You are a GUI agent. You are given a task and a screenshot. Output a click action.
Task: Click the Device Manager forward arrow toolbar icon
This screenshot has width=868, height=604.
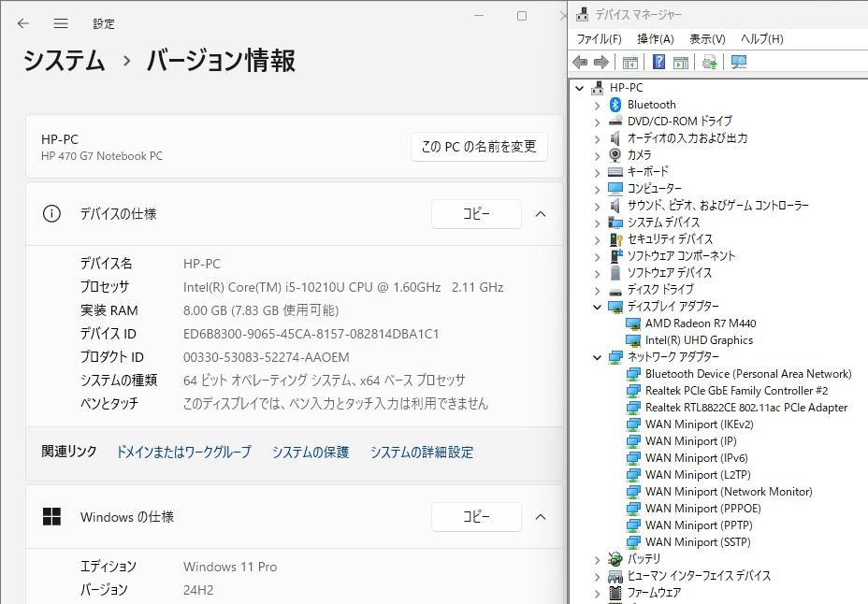tap(600, 62)
